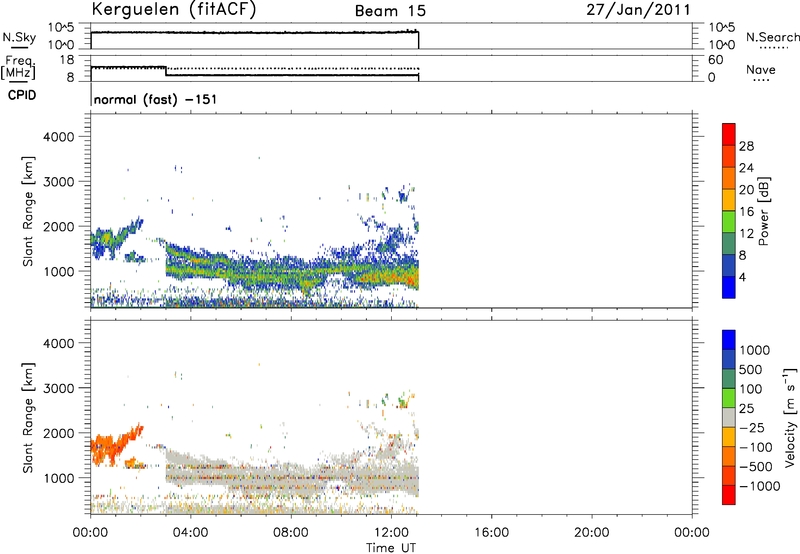
Task: Click the '18' frequency axis tick label
Action: pyautogui.click(x=67, y=60)
